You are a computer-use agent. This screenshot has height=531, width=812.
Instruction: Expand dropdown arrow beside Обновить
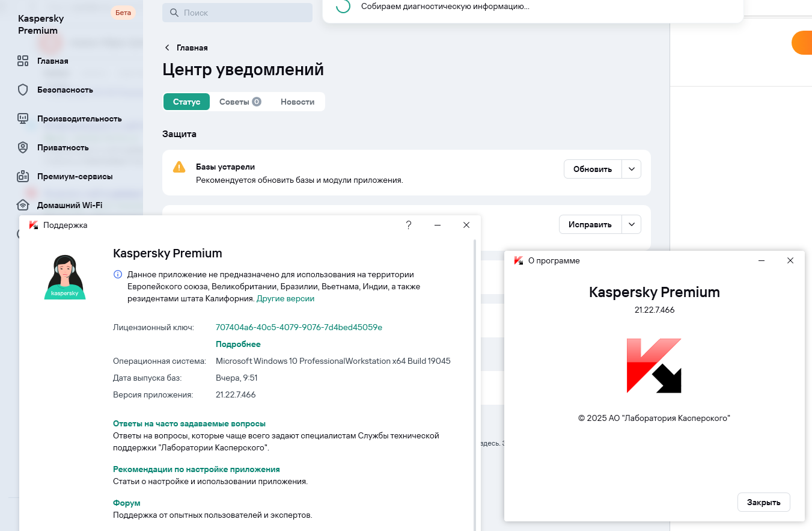(632, 169)
